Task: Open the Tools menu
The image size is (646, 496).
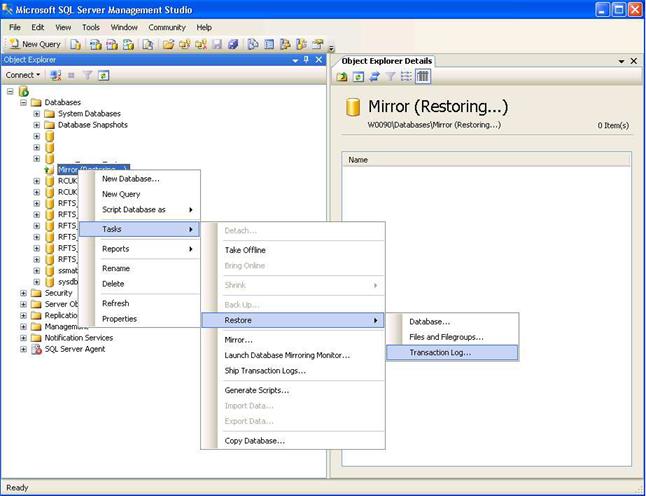Action: point(91,27)
